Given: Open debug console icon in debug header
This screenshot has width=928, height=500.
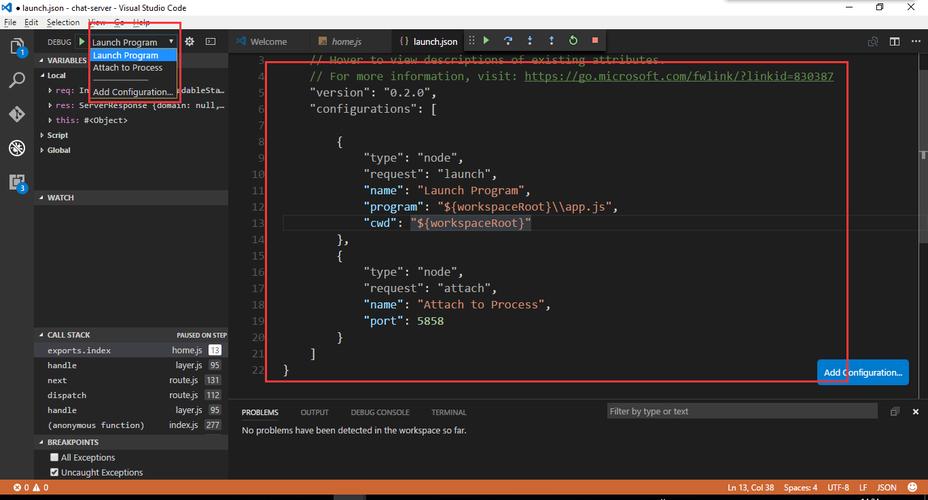Looking at the screenshot, I should [211, 41].
